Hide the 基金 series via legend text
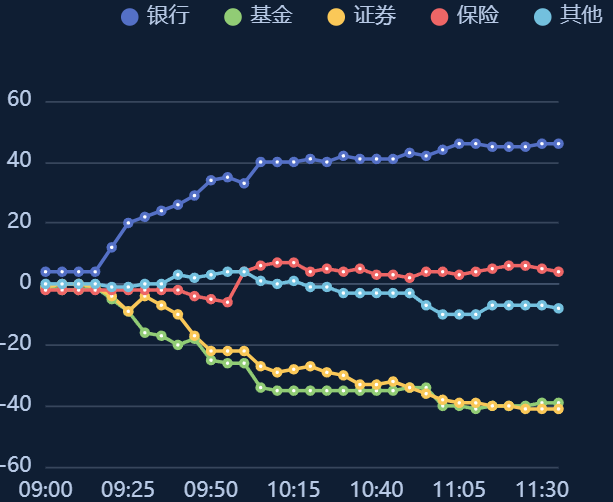The width and height of the screenshot is (613, 502). [x=271, y=16]
